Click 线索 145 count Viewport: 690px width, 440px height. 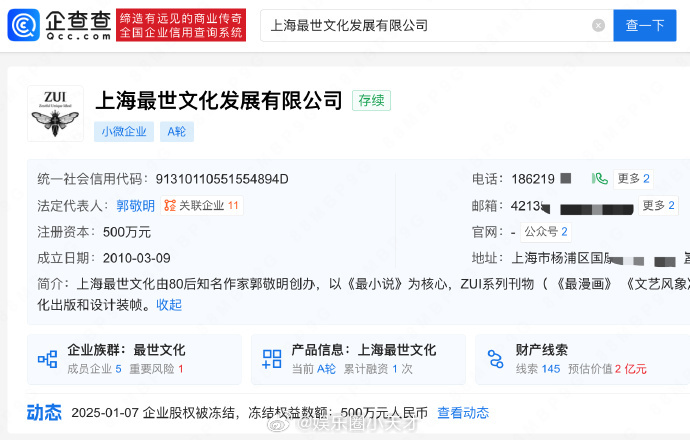pyautogui.click(x=538, y=369)
